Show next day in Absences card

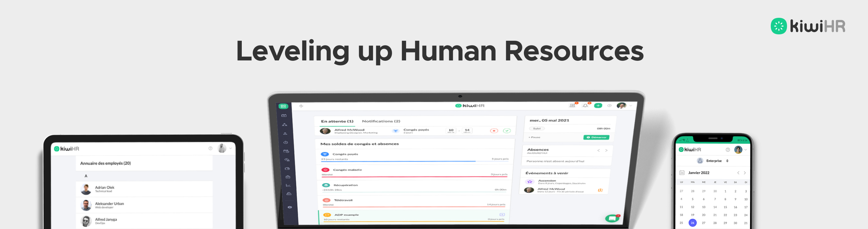coord(606,150)
